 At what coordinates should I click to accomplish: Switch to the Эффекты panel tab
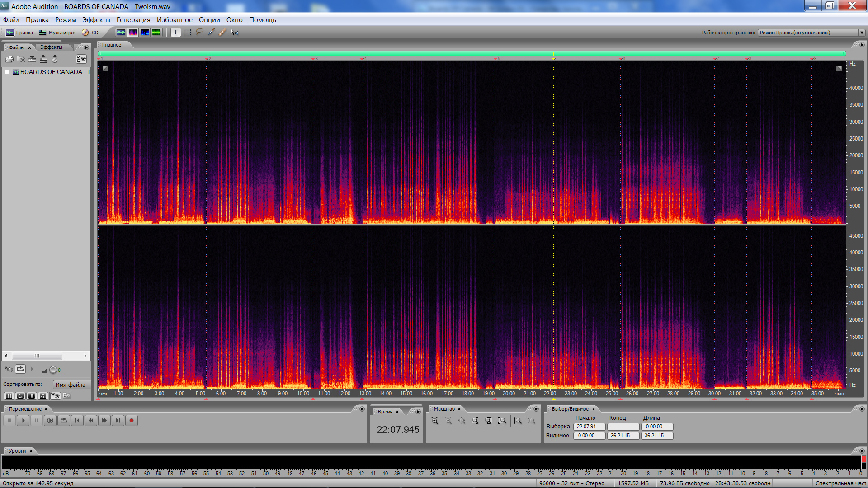pos(51,47)
